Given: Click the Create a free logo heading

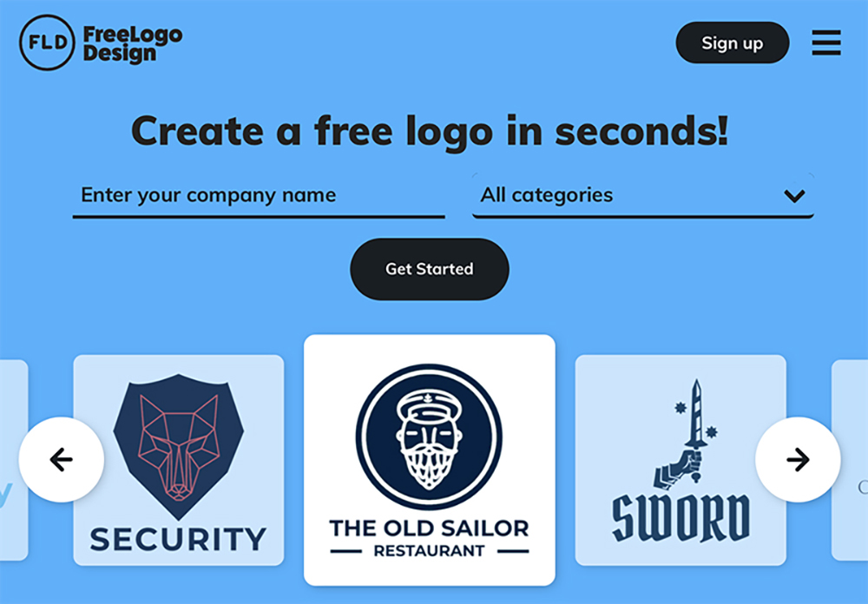Looking at the screenshot, I should [x=430, y=131].
